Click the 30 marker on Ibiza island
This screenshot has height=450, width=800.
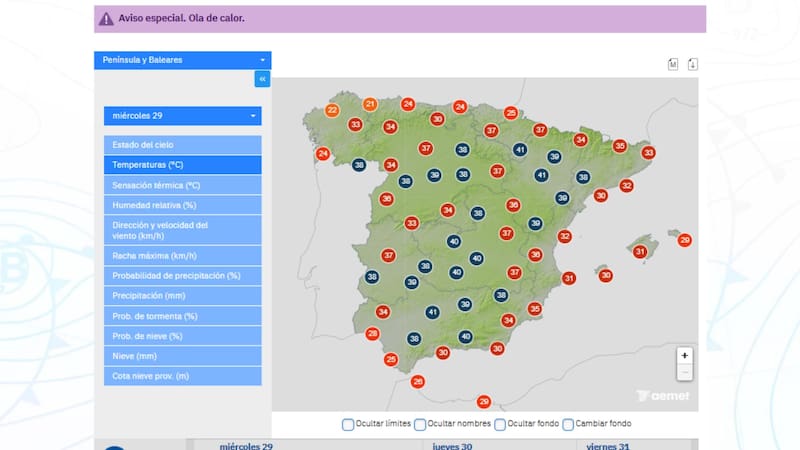click(606, 276)
